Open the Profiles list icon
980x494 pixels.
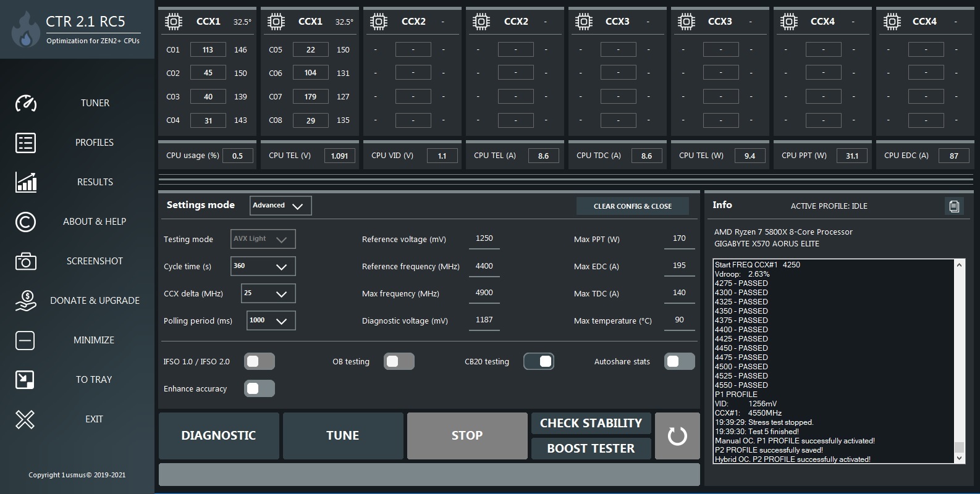[x=25, y=143]
